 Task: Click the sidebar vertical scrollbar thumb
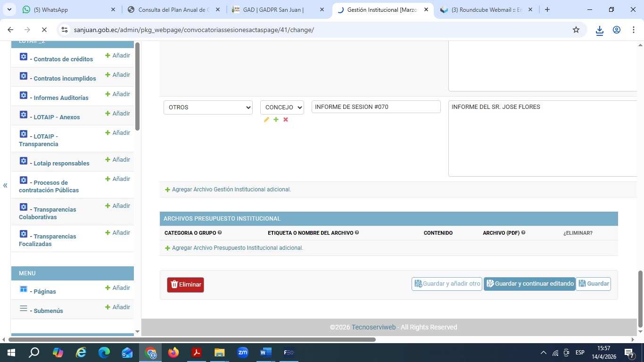137,86
